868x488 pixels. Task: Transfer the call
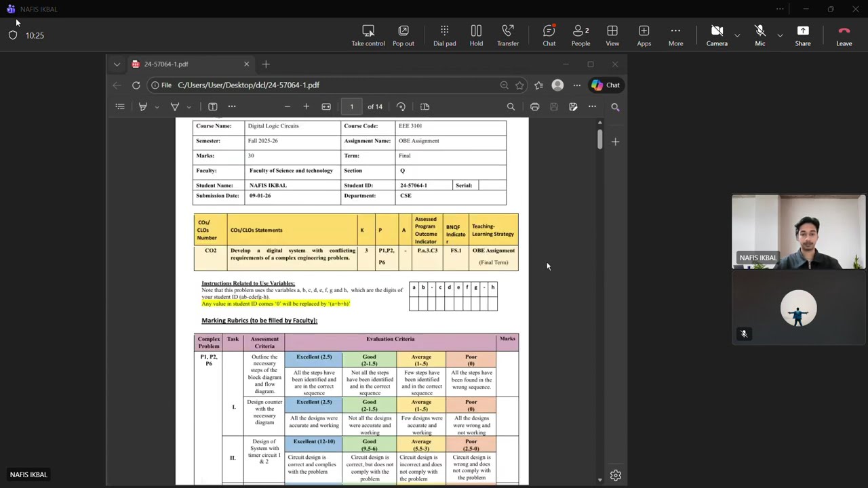click(x=508, y=36)
